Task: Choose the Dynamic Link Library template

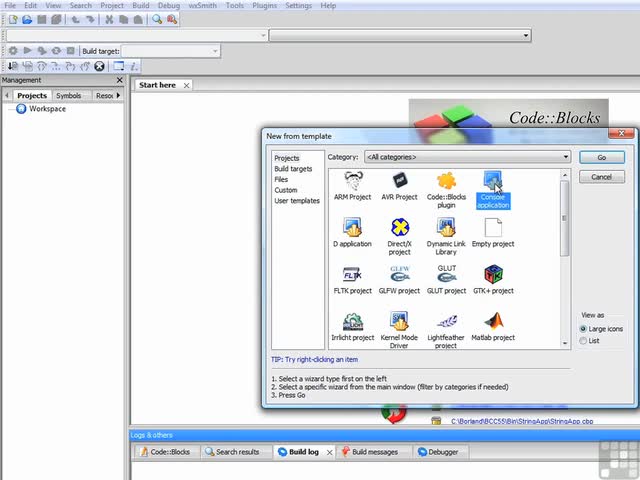Action: 446,237
